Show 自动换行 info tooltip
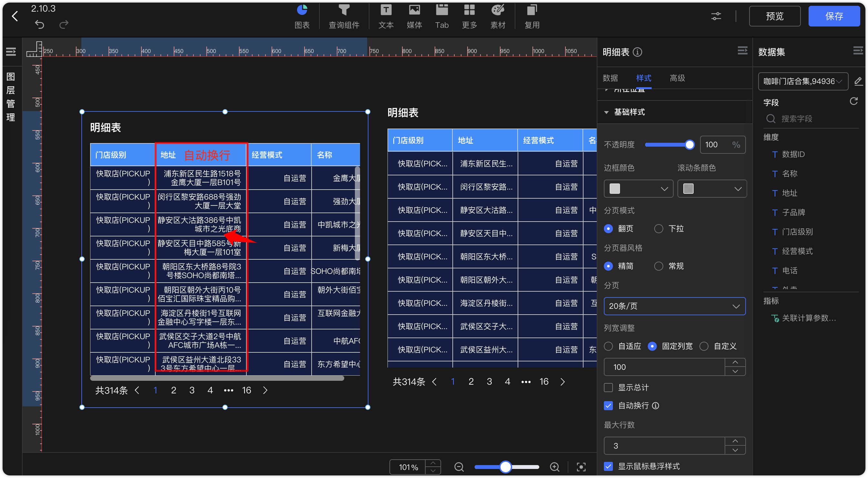 [656, 406]
